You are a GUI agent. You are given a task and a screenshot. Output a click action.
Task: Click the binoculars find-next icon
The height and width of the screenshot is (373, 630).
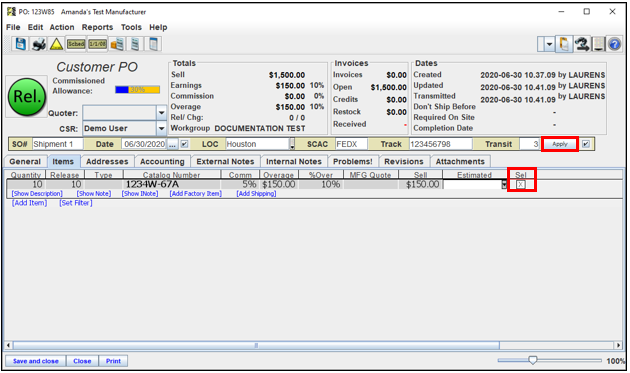(x=581, y=44)
